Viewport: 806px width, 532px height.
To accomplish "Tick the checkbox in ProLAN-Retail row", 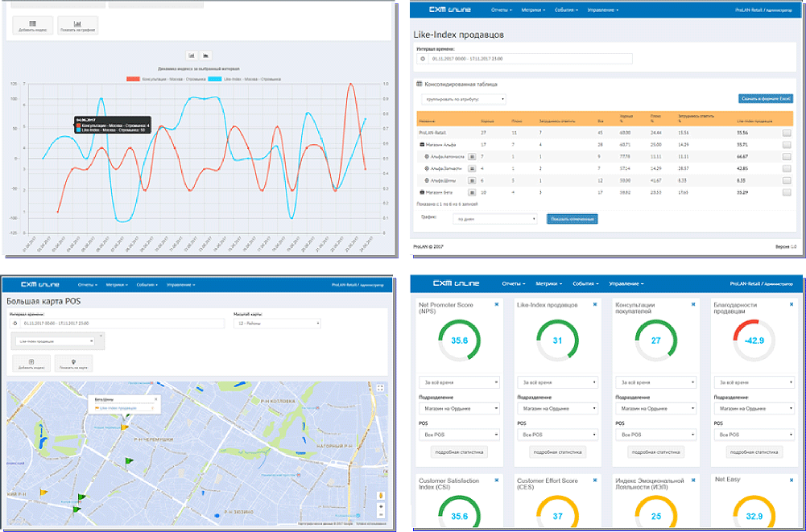I will [786, 132].
